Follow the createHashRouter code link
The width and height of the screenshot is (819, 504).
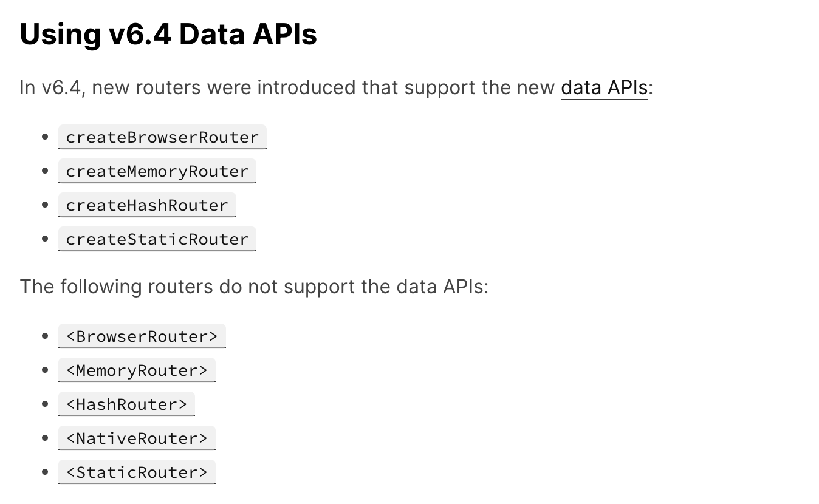[x=147, y=205]
